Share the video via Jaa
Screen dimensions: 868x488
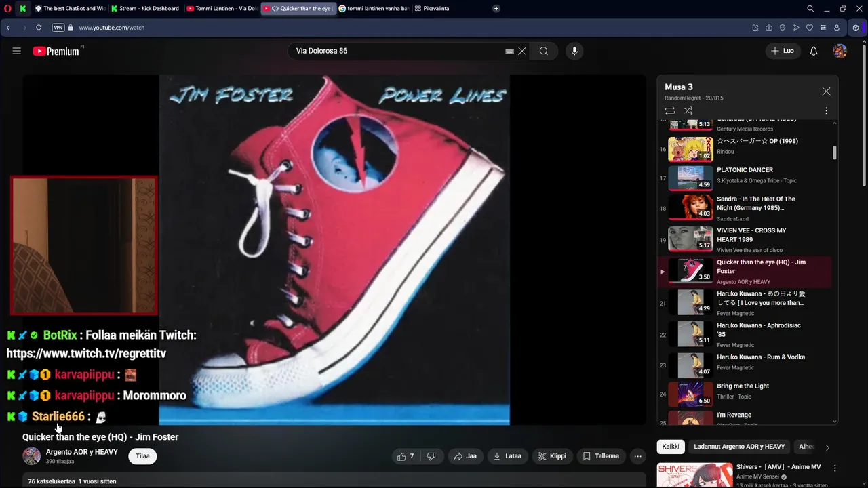tap(465, 456)
